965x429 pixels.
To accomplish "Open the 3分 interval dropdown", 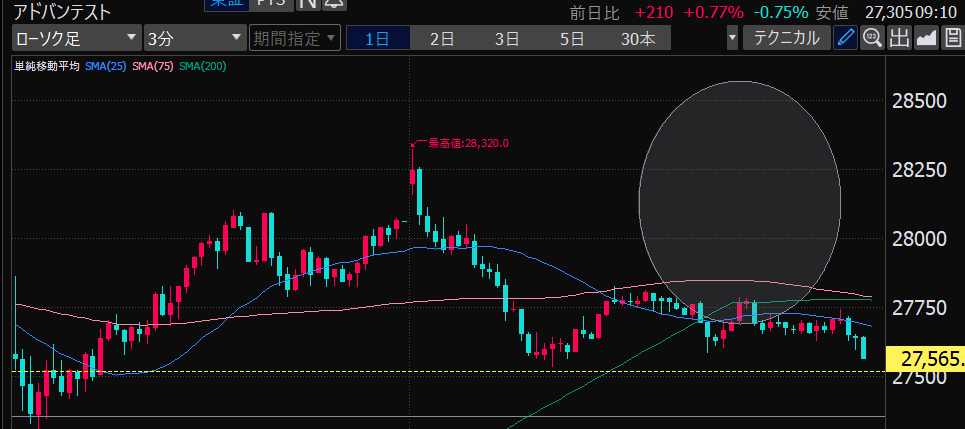I will coord(194,39).
